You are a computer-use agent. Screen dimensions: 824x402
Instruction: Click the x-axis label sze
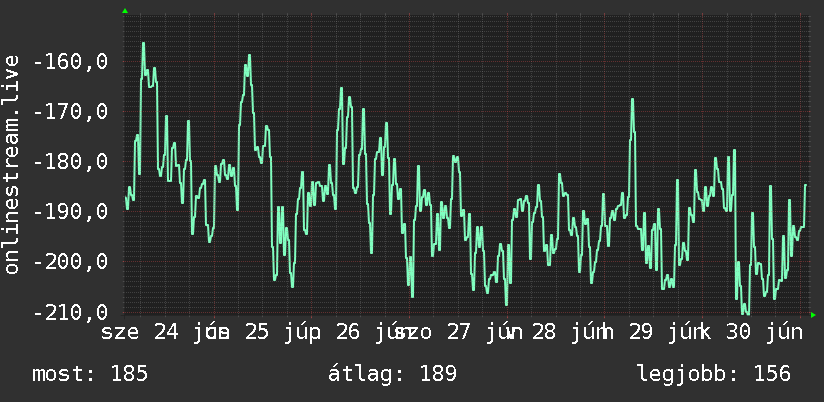(x=120, y=333)
